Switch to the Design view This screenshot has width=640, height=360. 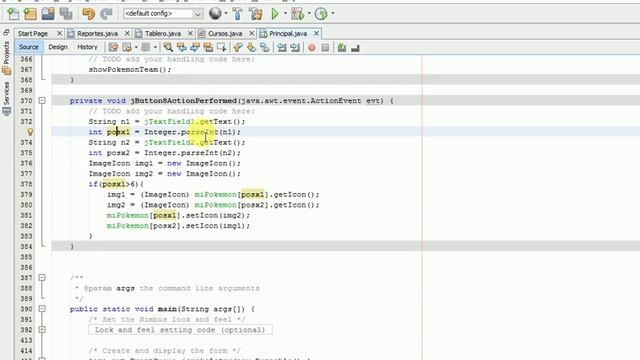58,47
